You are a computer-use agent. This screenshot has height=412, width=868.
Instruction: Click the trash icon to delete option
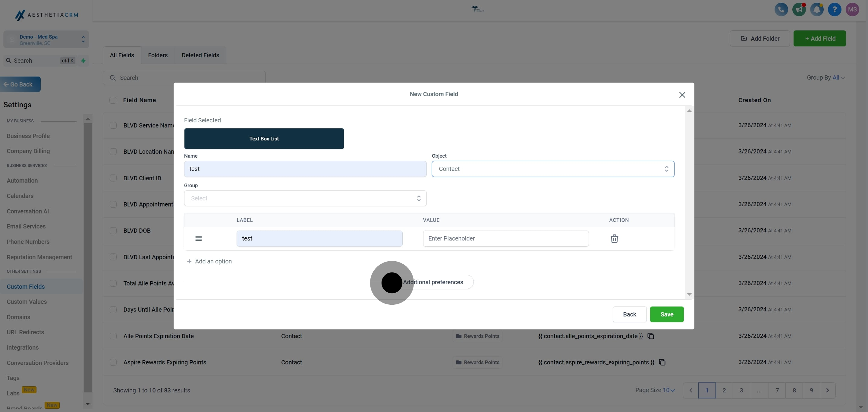614,238
